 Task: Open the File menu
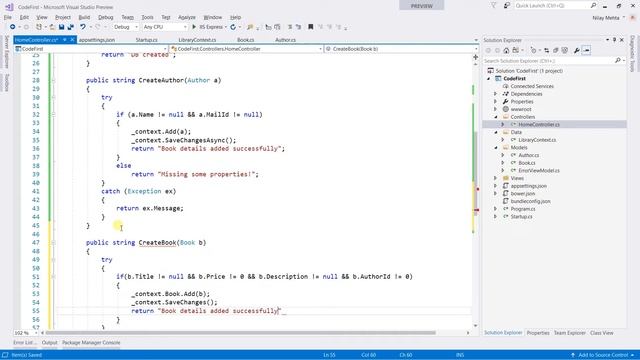coord(8,17)
